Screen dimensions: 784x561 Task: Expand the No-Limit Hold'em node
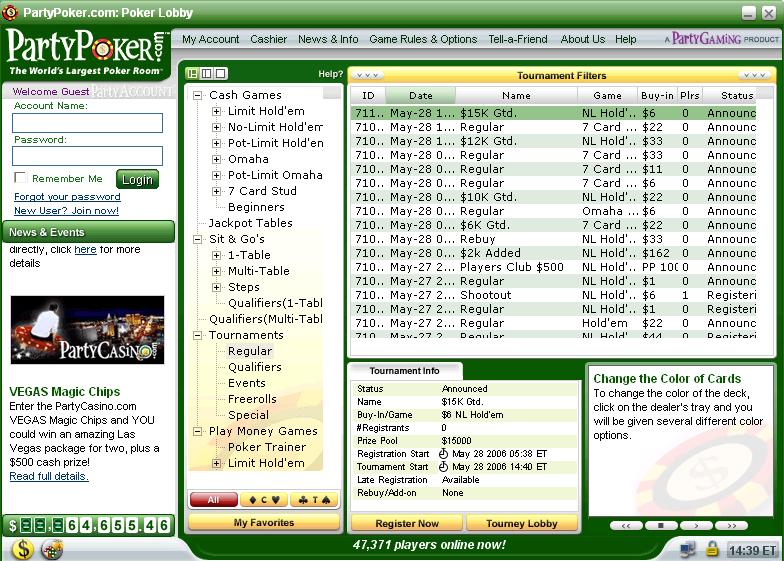(x=216, y=127)
